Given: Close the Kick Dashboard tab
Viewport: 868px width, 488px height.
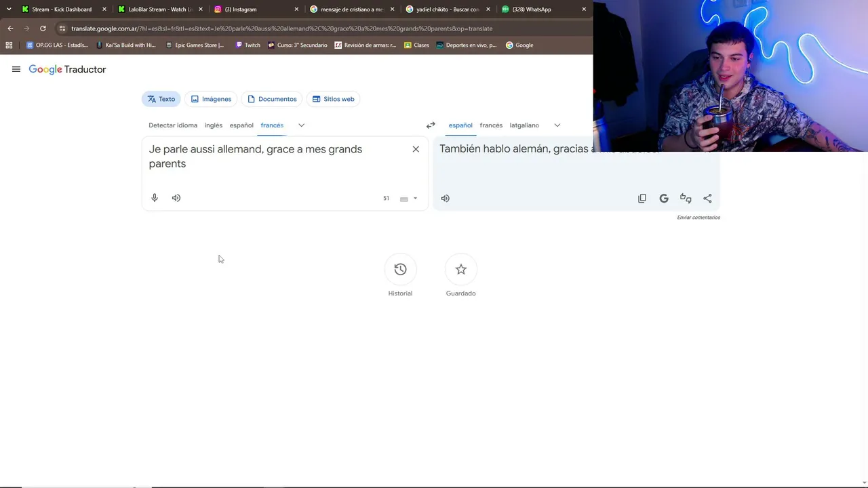Looking at the screenshot, I should click(104, 9).
